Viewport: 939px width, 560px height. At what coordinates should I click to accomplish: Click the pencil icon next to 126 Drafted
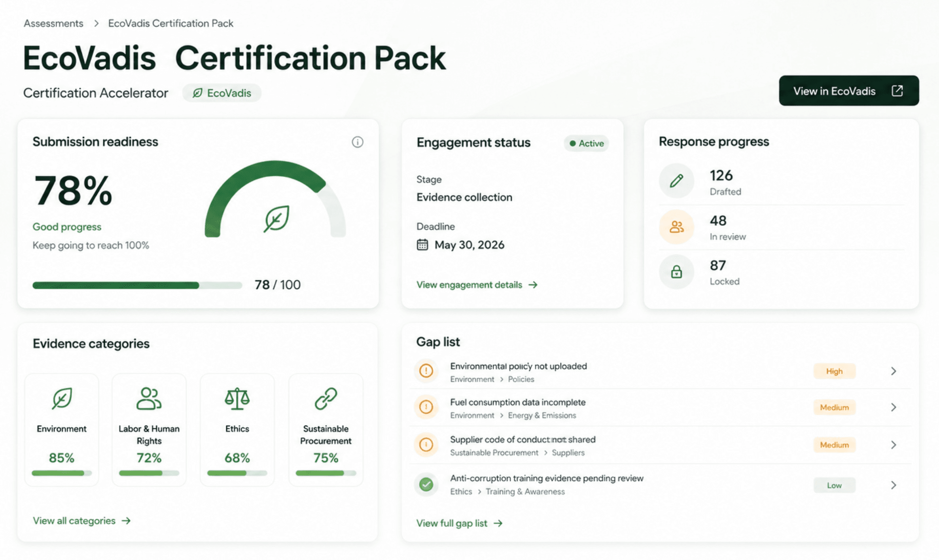click(x=676, y=181)
